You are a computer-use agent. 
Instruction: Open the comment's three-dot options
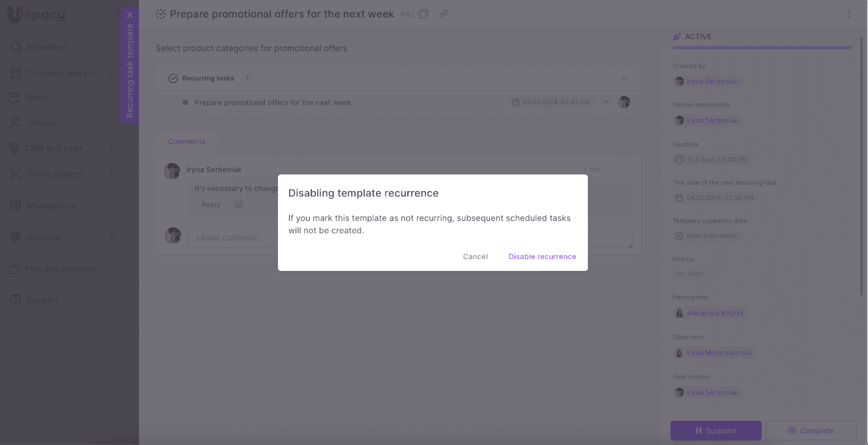point(623,170)
